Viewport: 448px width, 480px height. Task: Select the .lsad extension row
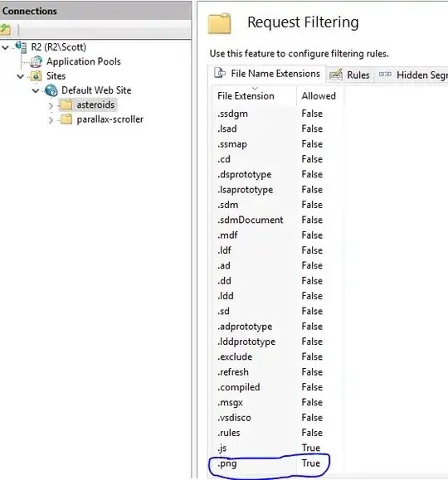[x=277, y=128]
